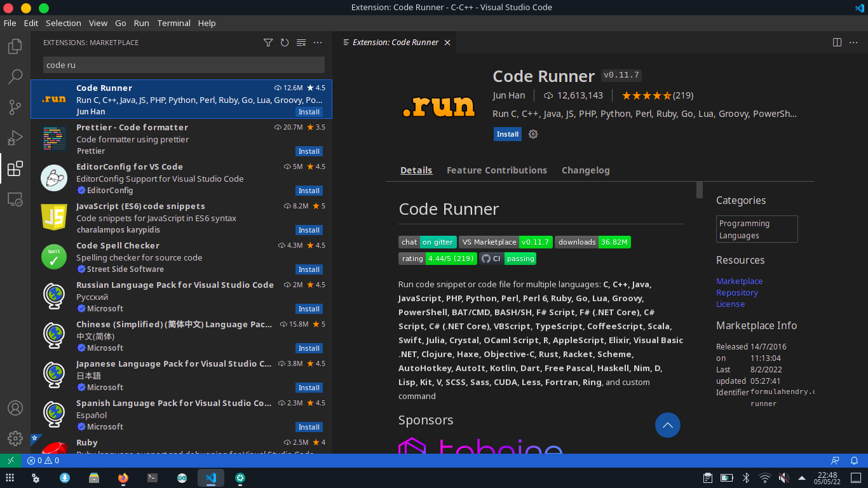Open the Selection menu

tap(64, 23)
